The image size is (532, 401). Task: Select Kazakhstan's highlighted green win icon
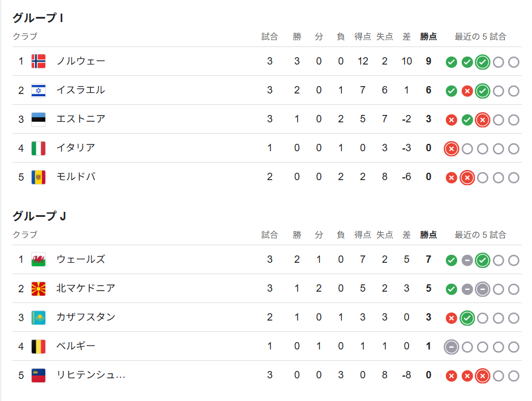[x=467, y=318]
